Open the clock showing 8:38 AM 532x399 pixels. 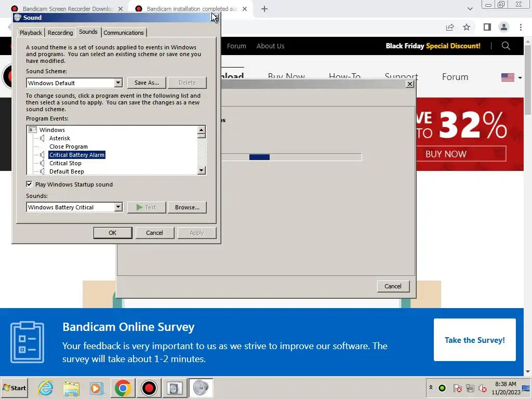pos(506,388)
